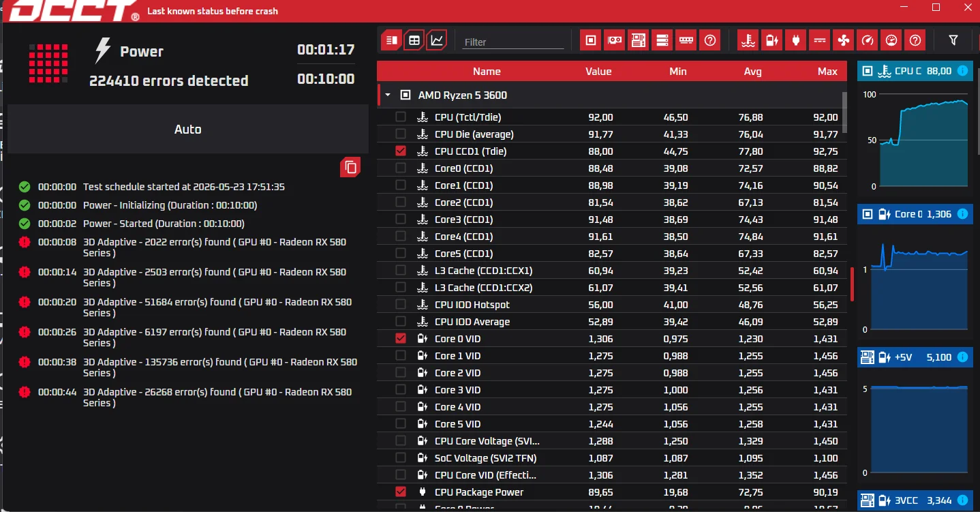Click the CPU Package Power value 89,65
Viewport: 980px width, 512px height.
click(x=600, y=492)
